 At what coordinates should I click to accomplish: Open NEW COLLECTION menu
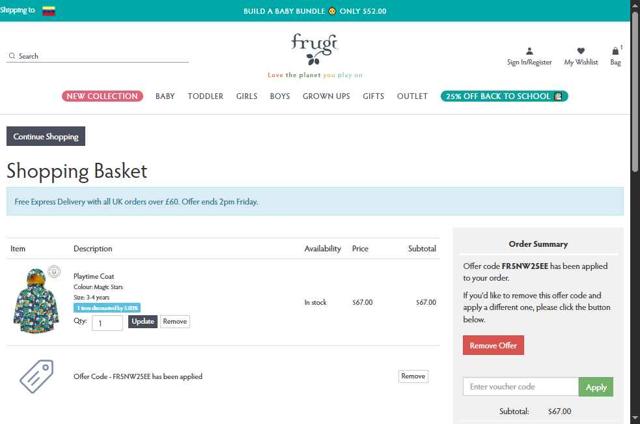(102, 96)
